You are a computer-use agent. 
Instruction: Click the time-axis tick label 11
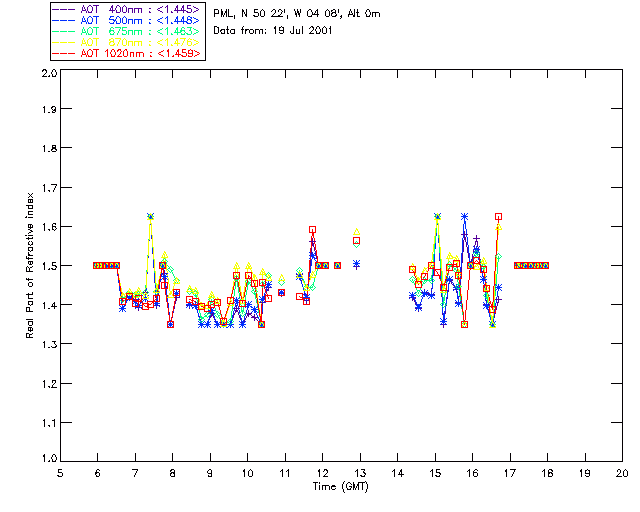click(285, 473)
